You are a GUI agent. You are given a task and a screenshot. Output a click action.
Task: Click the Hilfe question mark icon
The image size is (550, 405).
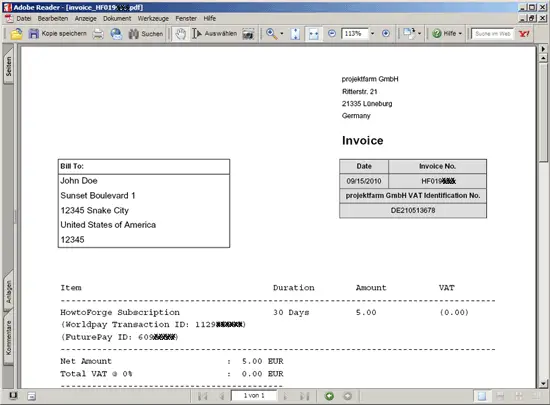437,34
